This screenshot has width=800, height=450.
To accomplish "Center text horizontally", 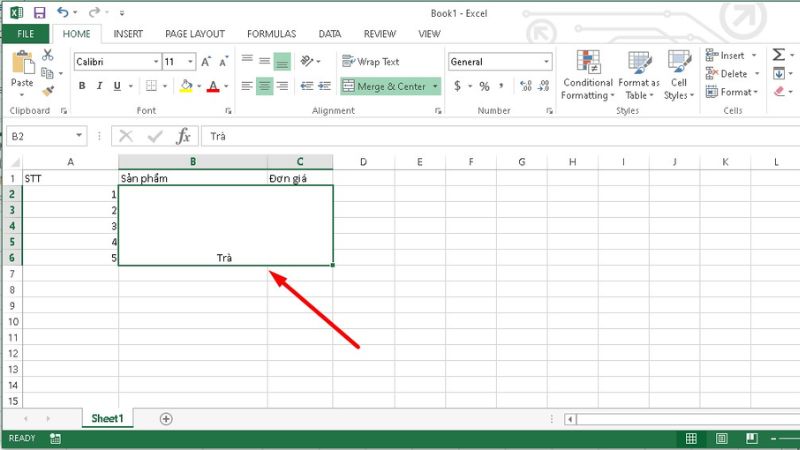I will point(264,86).
